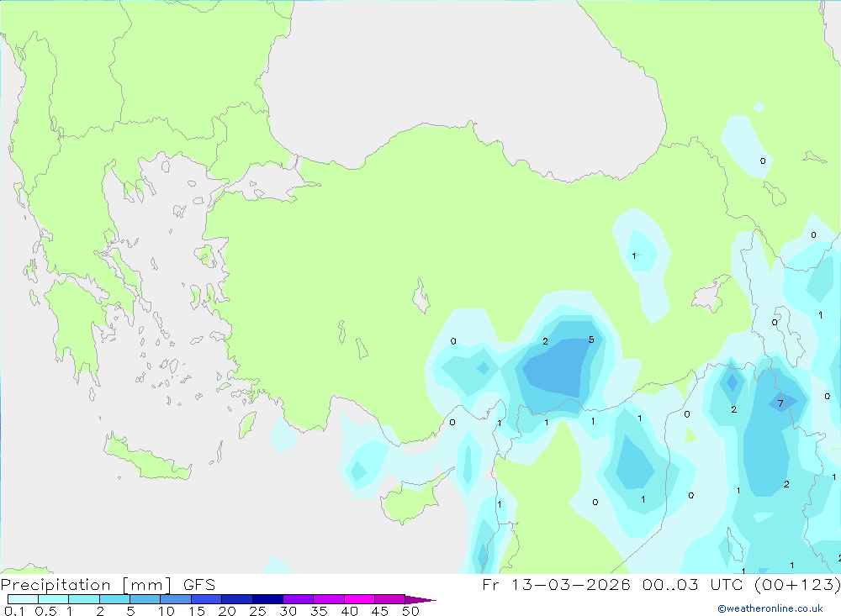Select the 30 to 35 mm violet swatch
This screenshot has width=841, height=616.
(298, 599)
